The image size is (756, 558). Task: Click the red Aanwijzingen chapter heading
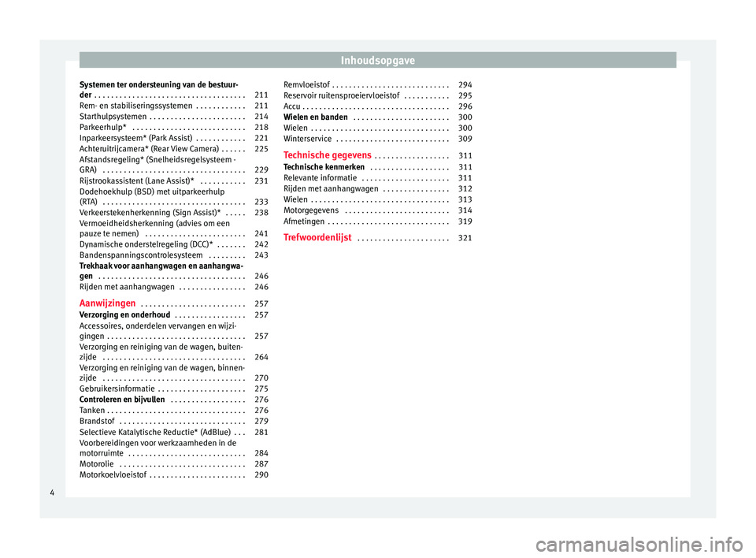107,303
